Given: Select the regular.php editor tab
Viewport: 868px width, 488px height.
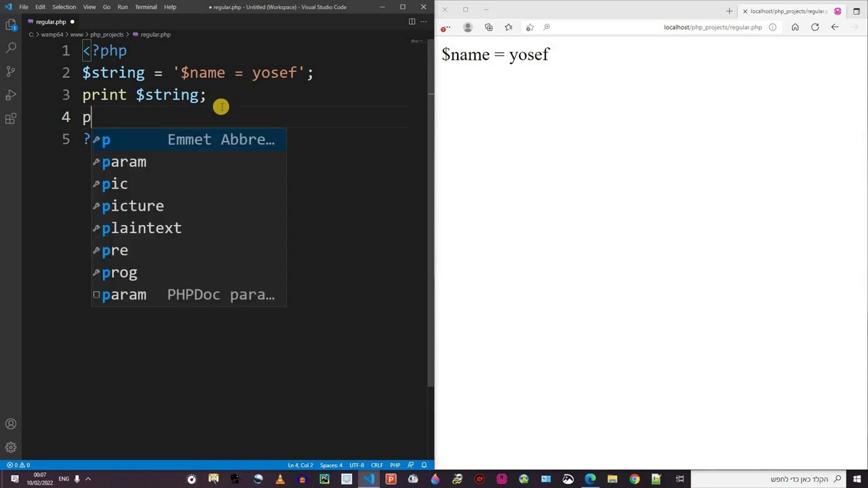Looking at the screenshot, I should tap(51, 22).
